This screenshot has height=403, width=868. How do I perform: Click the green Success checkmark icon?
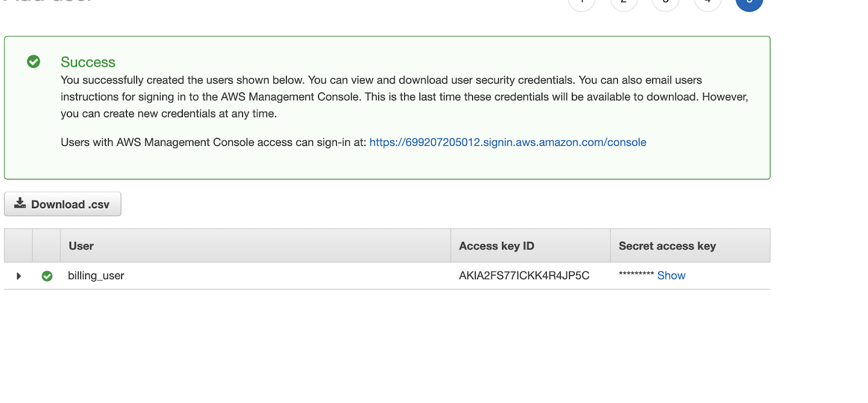pos(34,62)
